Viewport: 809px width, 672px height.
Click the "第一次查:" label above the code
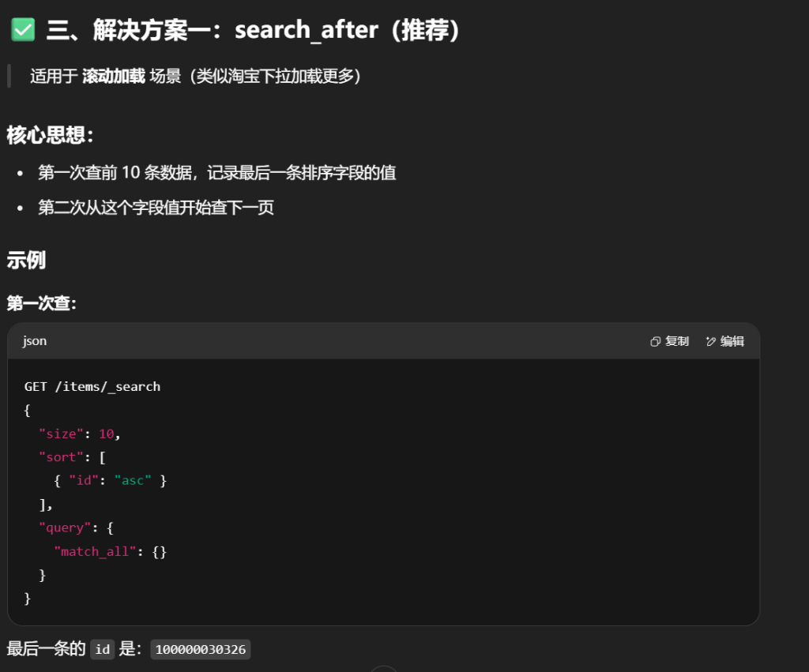coord(41,302)
